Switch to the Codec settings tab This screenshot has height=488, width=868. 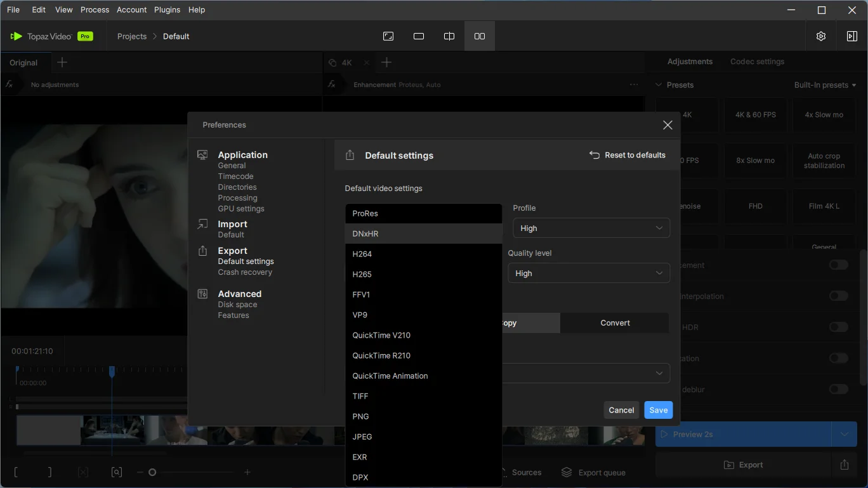[757, 62]
